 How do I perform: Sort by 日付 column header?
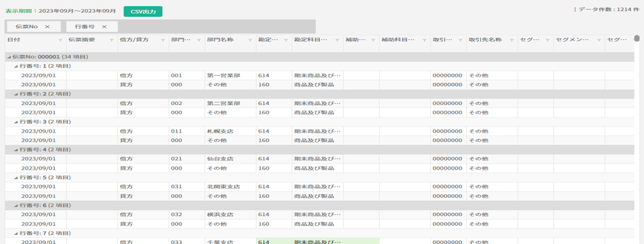pos(14,40)
